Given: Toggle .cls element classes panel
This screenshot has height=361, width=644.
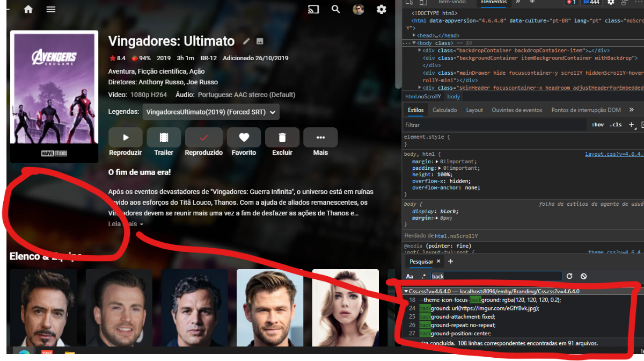Looking at the screenshot, I should tap(616, 125).
